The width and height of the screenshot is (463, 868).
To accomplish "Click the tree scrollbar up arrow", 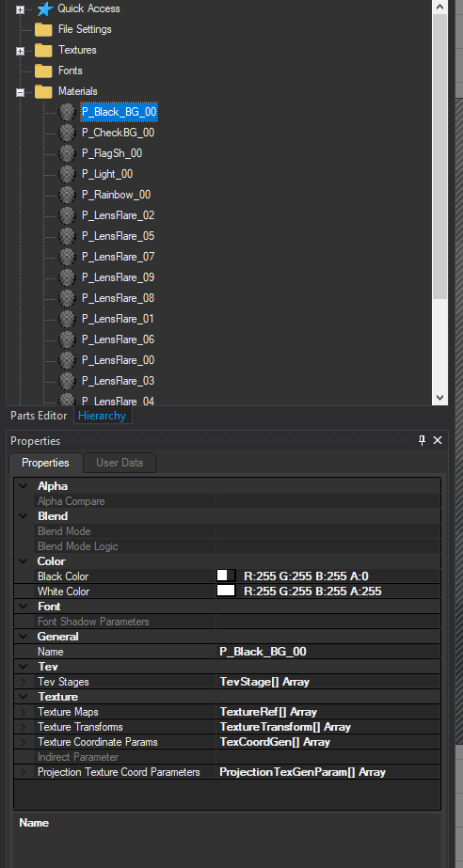I will pyautogui.click(x=439, y=7).
